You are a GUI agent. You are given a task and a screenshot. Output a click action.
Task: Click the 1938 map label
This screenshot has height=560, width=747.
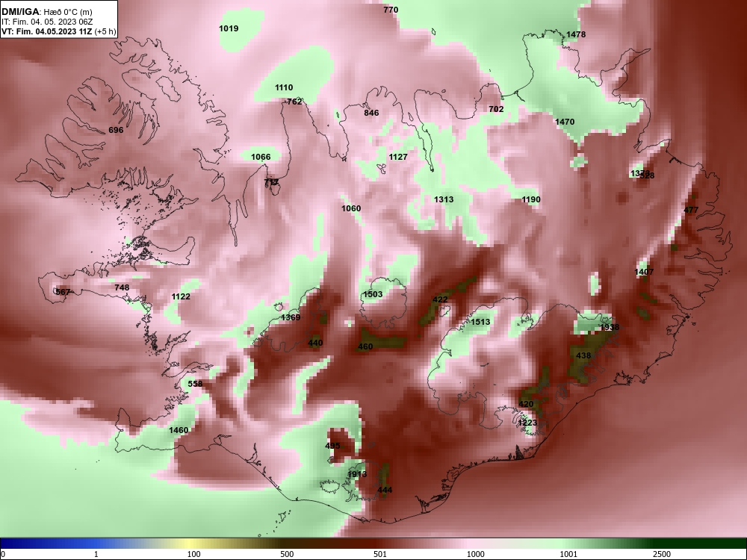click(x=610, y=327)
